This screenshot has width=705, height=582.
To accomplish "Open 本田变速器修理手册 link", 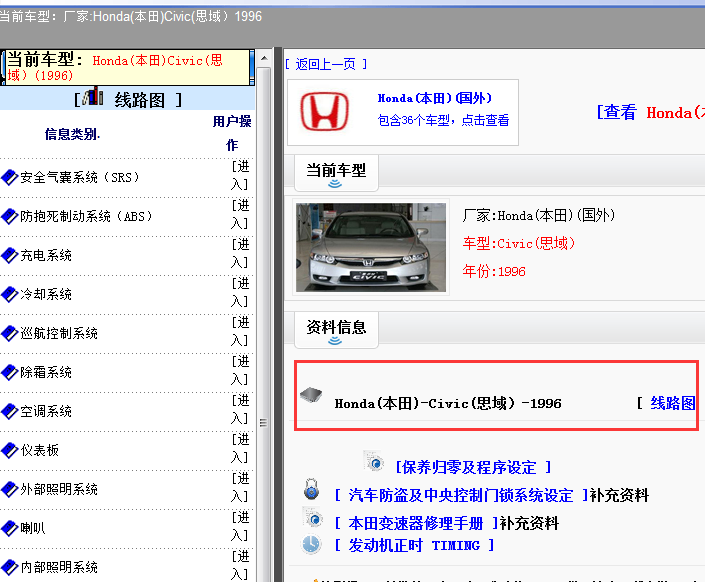I will [x=416, y=523].
